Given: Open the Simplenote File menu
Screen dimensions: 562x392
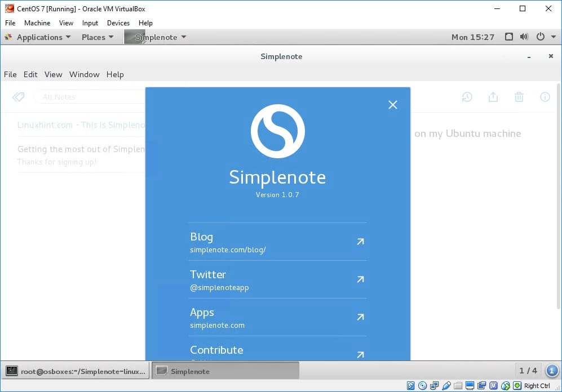Looking at the screenshot, I should coord(10,74).
